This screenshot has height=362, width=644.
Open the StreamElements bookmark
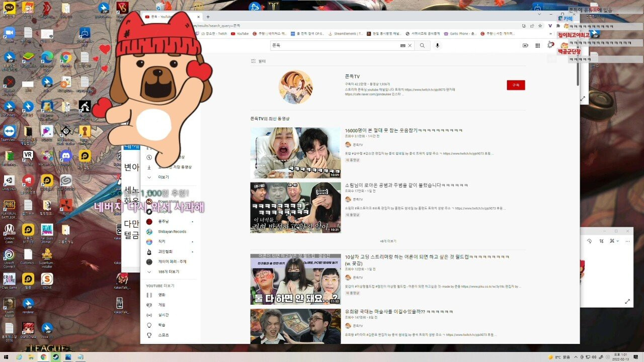345,34
